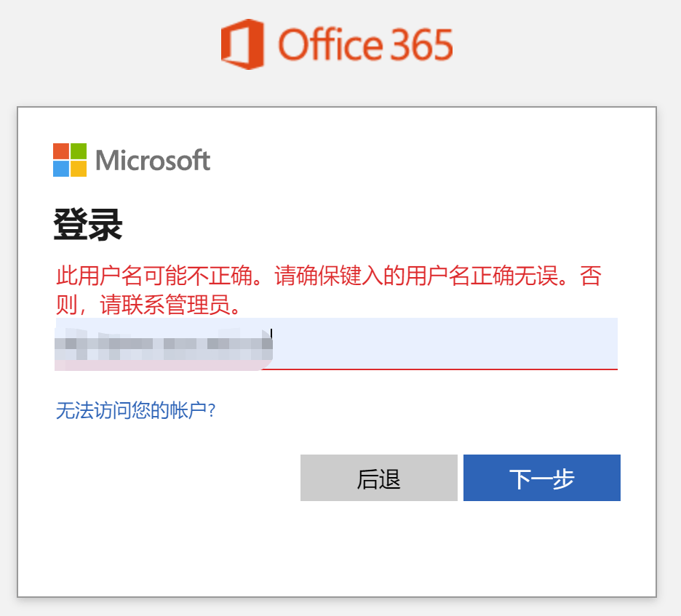Select the red square in Microsoft logo

(x=60, y=150)
